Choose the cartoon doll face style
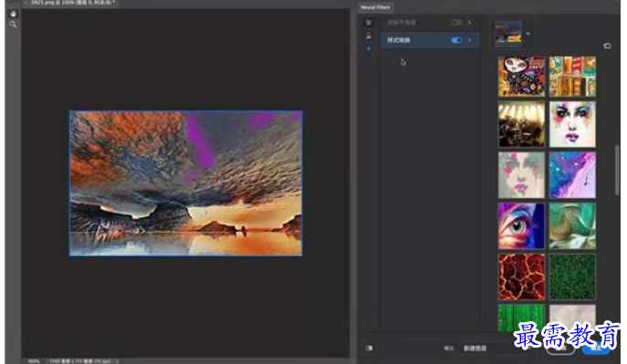 coord(521,77)
